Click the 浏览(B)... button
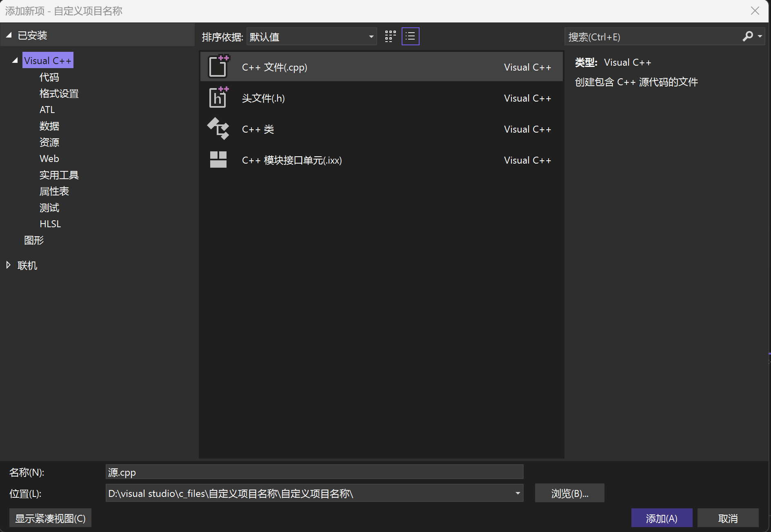 point(569,493)
